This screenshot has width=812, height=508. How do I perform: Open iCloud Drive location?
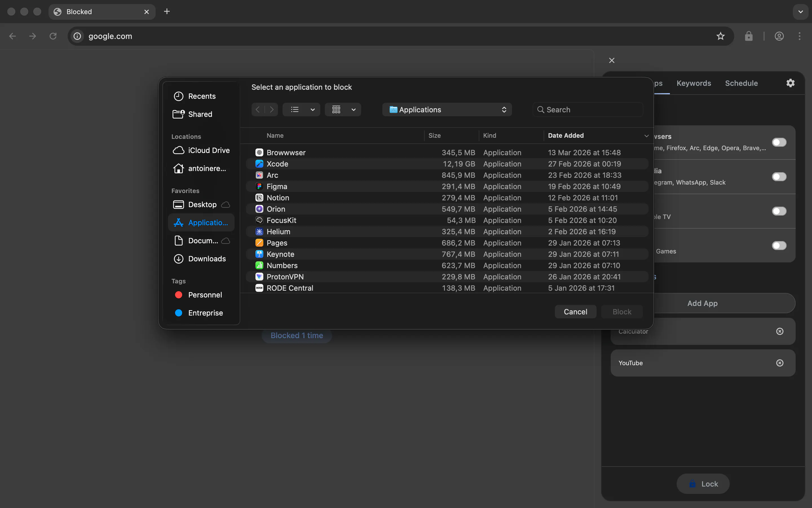(x=201, y=150)
